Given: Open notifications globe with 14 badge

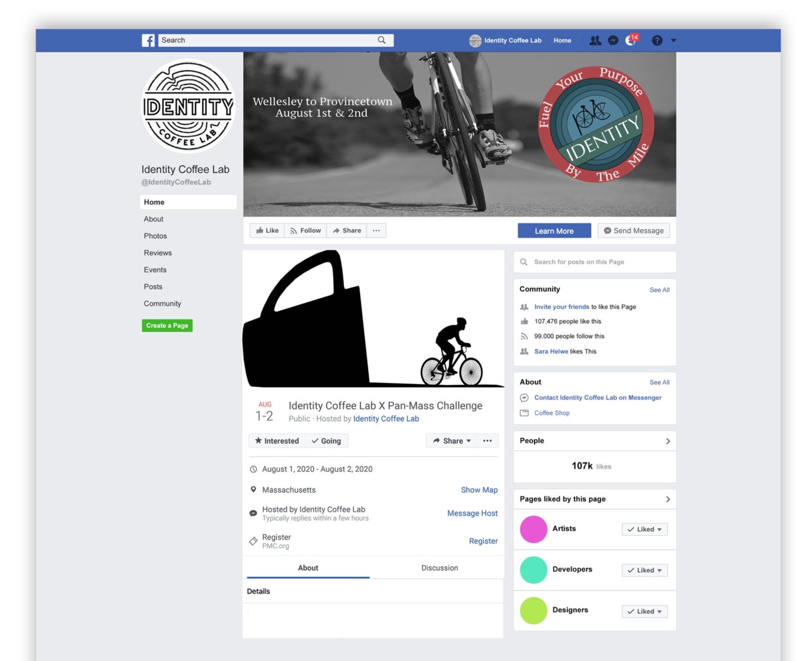Looking at the screenshot, I should (x=632, y=40).
